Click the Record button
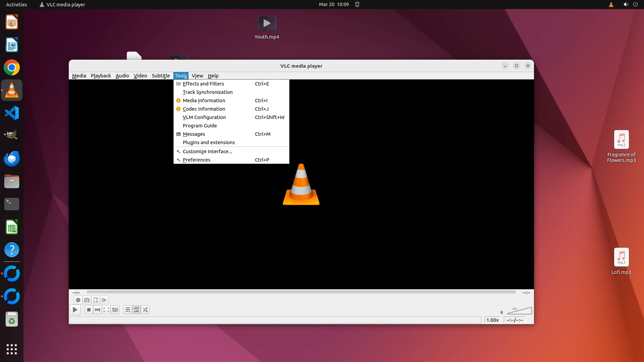This screenshot has width=644, height=362. 78,300
